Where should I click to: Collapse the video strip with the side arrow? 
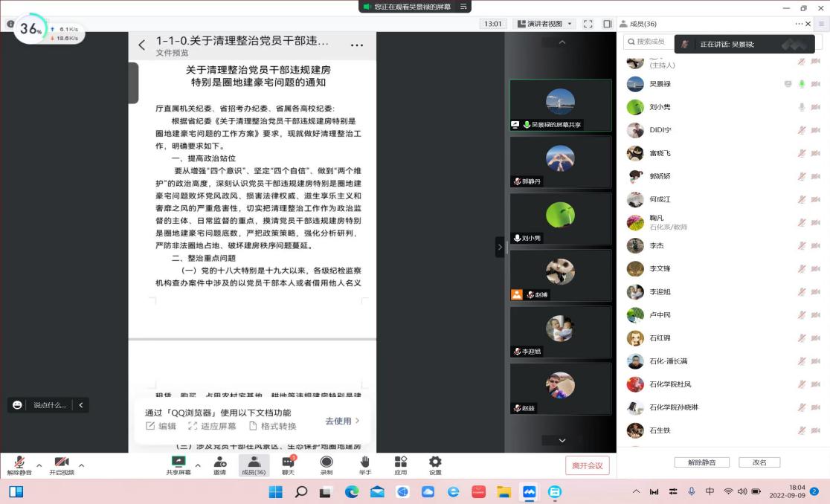click(500, 247)
